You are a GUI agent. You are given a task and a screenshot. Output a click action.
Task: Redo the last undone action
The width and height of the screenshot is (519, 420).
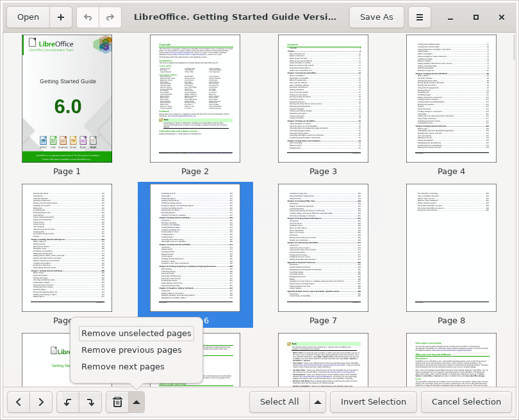click(x=110, y=17)
